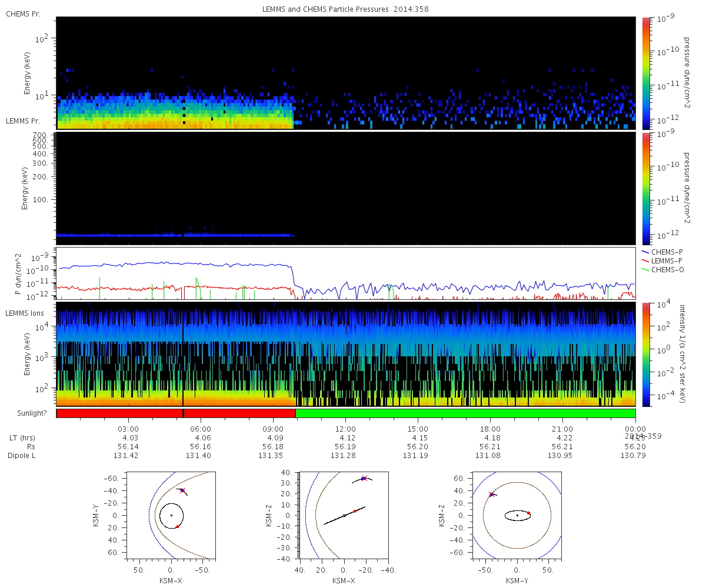The image size is (706, 588).
Task: Click the Dipole L value 131.28
Action: [345, 456]
